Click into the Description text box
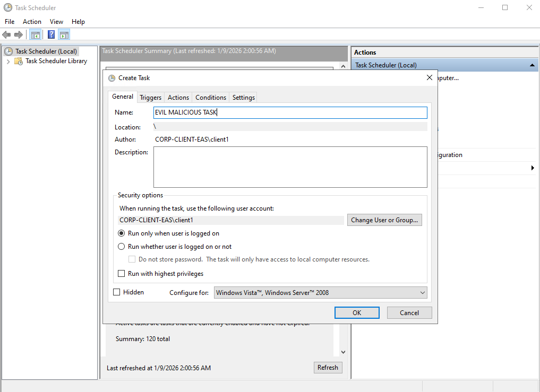 (290, 167)
